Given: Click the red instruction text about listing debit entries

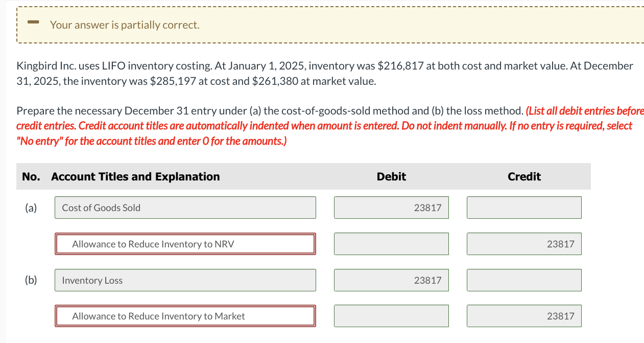Looking at the screenshot, I should [330, 126].
